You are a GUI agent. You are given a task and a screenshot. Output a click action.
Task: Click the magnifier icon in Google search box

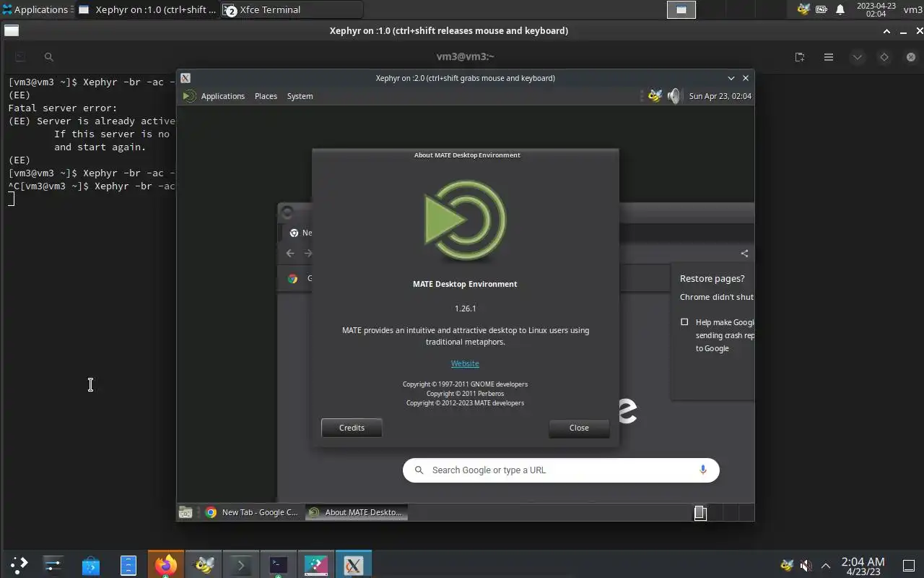coord(419,470)
